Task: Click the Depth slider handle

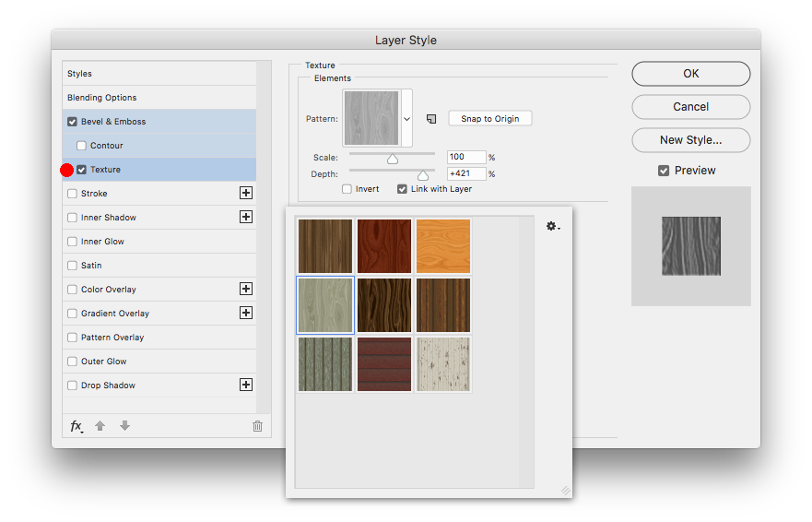Action: click(423, 175)
